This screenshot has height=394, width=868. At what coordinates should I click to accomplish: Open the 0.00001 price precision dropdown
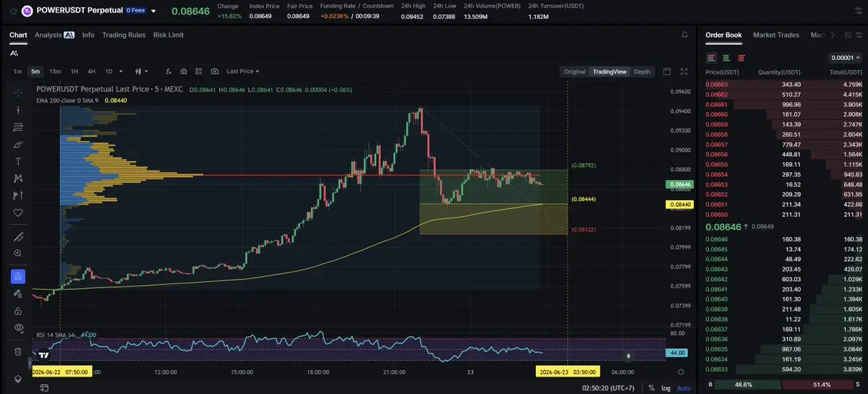(845, 58)
